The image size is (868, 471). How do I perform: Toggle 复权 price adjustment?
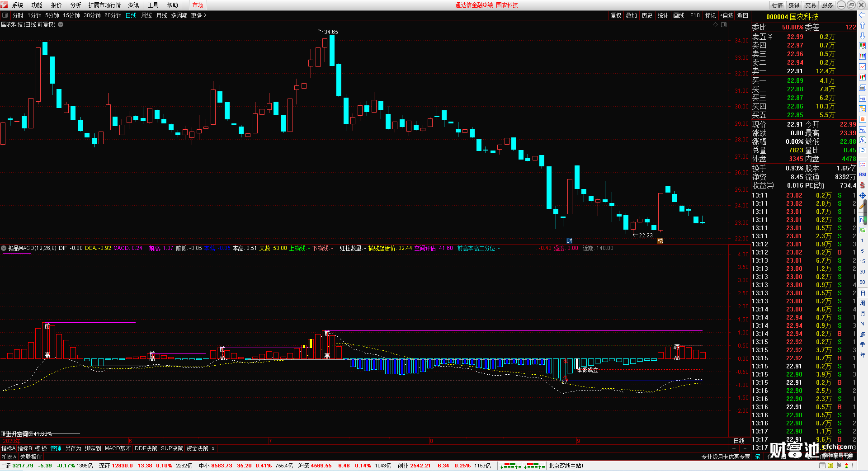tap(616, 15)
